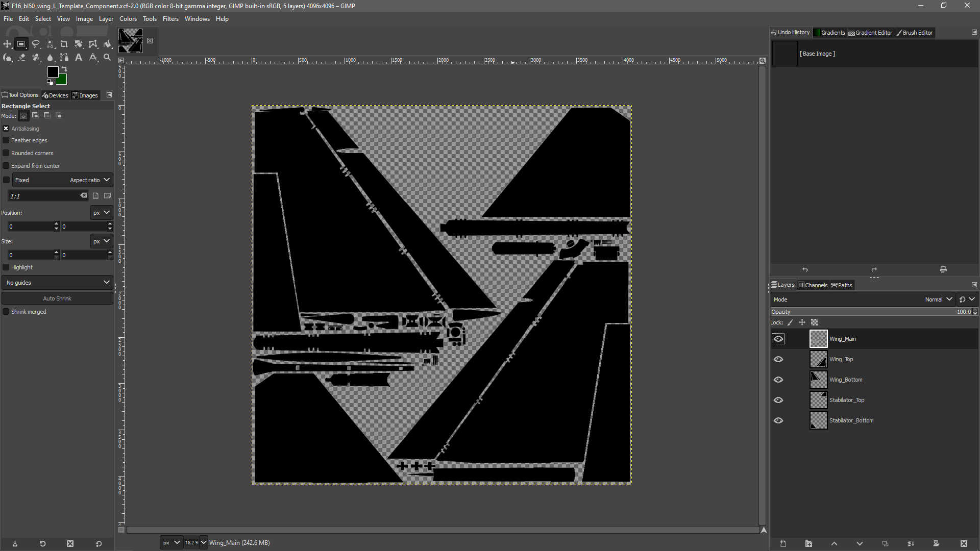
Task: Open the Filters menu
Action: (170, 19)
